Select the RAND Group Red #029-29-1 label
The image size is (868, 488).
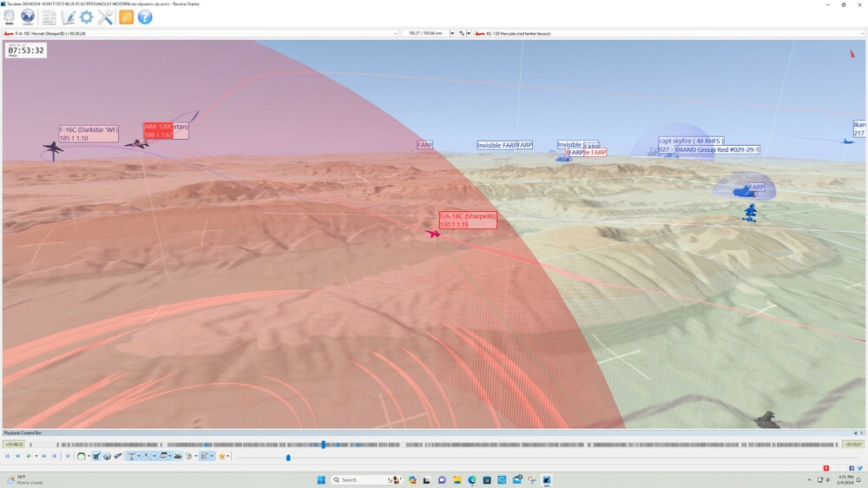coord(718,149)
